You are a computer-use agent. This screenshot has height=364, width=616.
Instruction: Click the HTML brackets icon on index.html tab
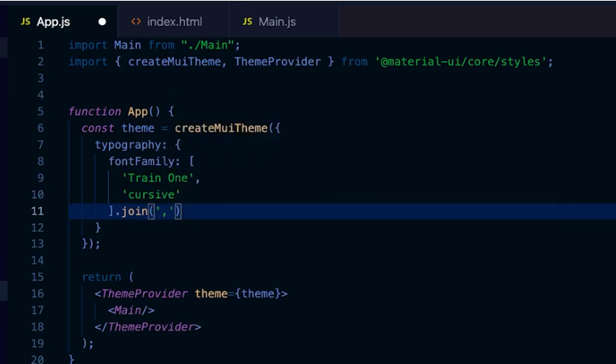pos(136,22)
